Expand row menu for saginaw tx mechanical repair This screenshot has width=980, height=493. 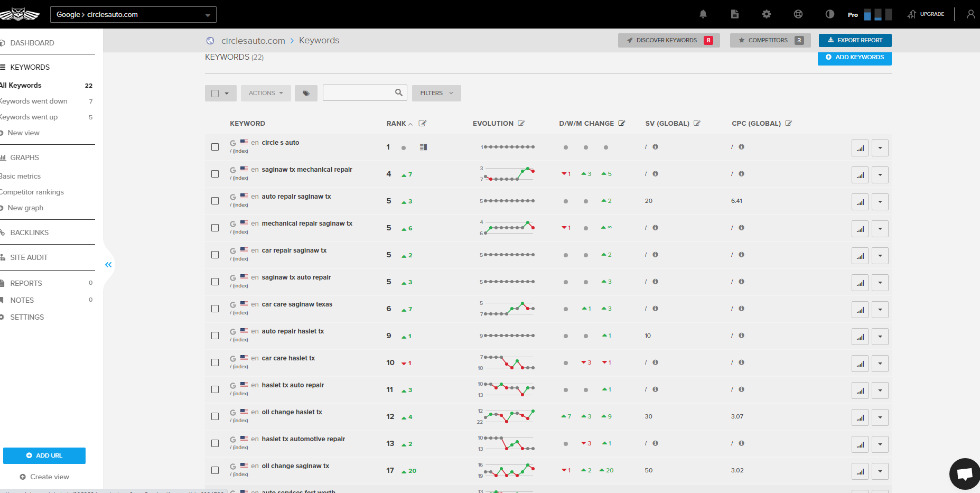(x=880, y=175)
